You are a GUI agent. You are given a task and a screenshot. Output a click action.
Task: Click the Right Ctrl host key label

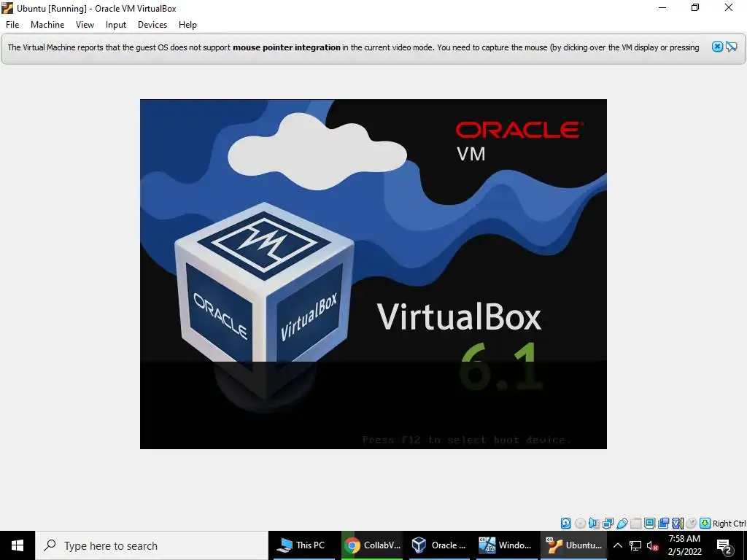coord(729,524)
